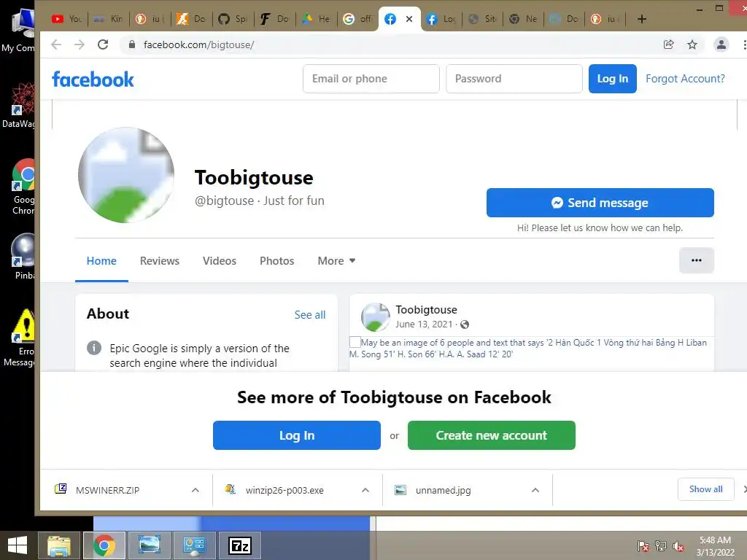Viewport: 747px width, 560px height.
Task: Open the Chrome profile avatar icon
Action: point(721,44)
